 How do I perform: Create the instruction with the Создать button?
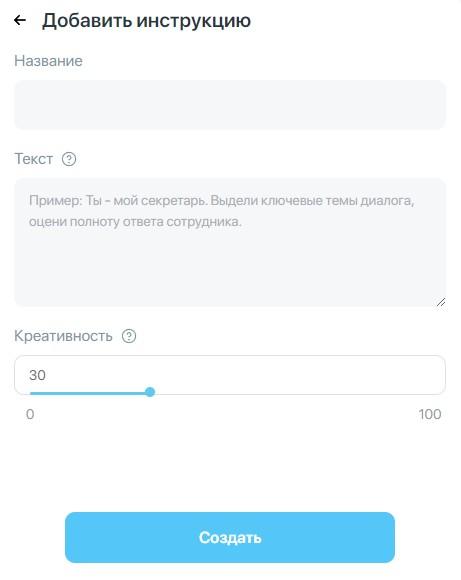click(x=230, y=537)
